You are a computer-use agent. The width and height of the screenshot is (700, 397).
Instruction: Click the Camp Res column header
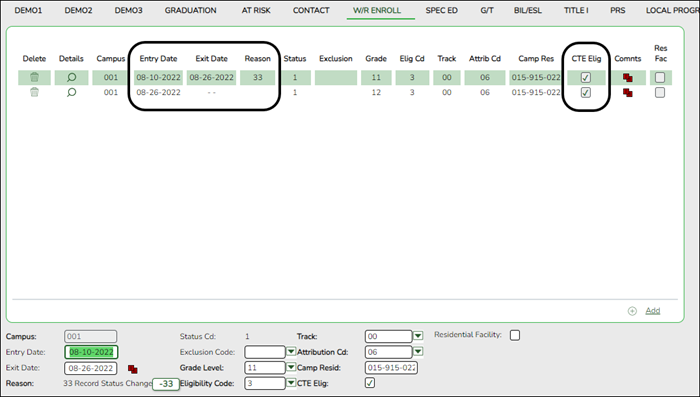tap(536, 59)
